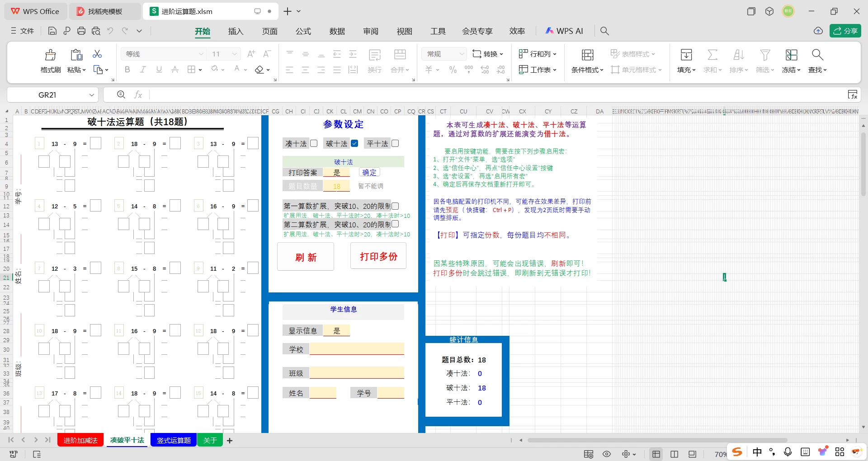Image resolution: width=868 pixels, height=461 pixels.
Task: Toggle Italic formatting
Action: pos(143,70)
